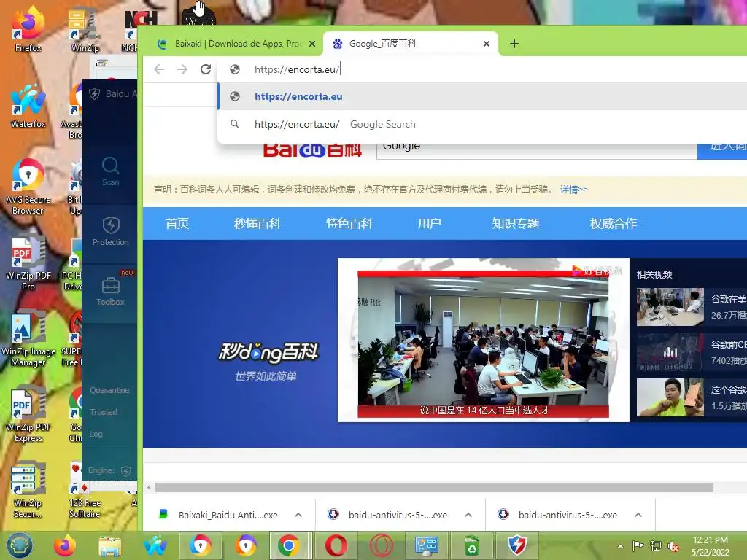The height and width of the screenshot is (560, 747).
Task: Open the green recycle app in taskbar
Action: [472, 545]
